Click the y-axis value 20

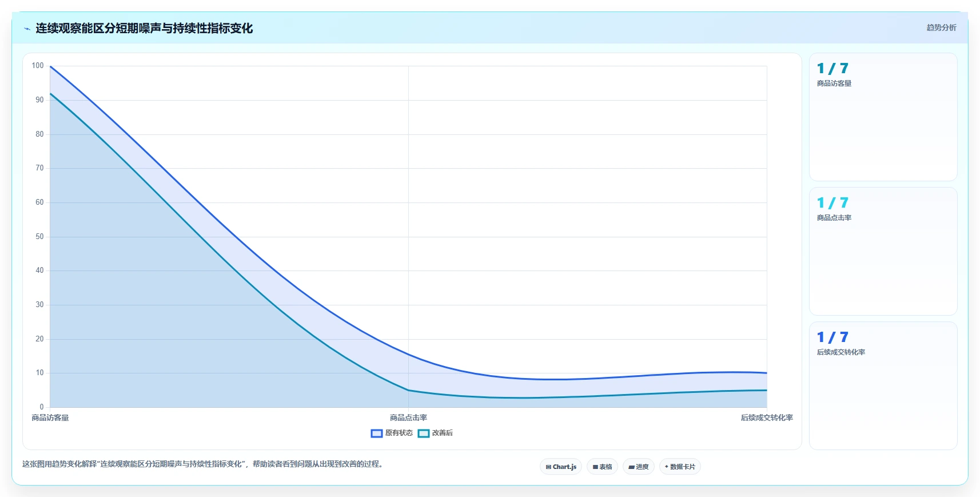pyautogui.click(x=39, y=339)
